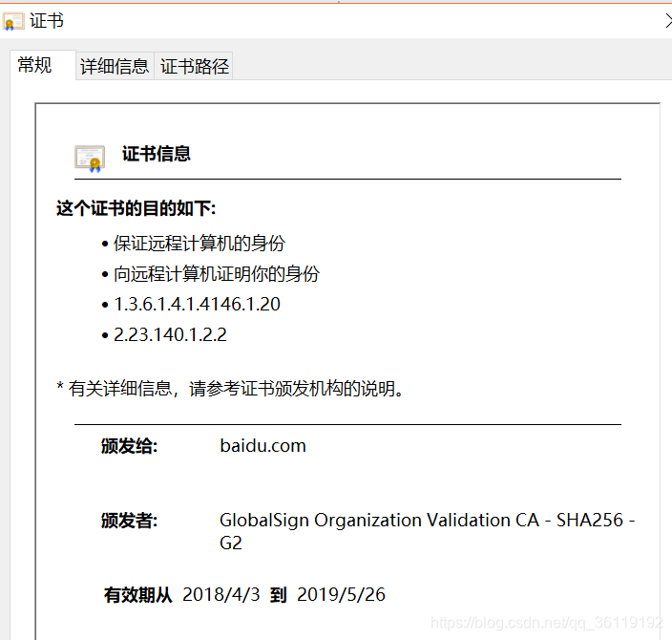This screenshot has width=672, height=640.
Task: Click the certificate information badge icon
Action: click(90, 159)
